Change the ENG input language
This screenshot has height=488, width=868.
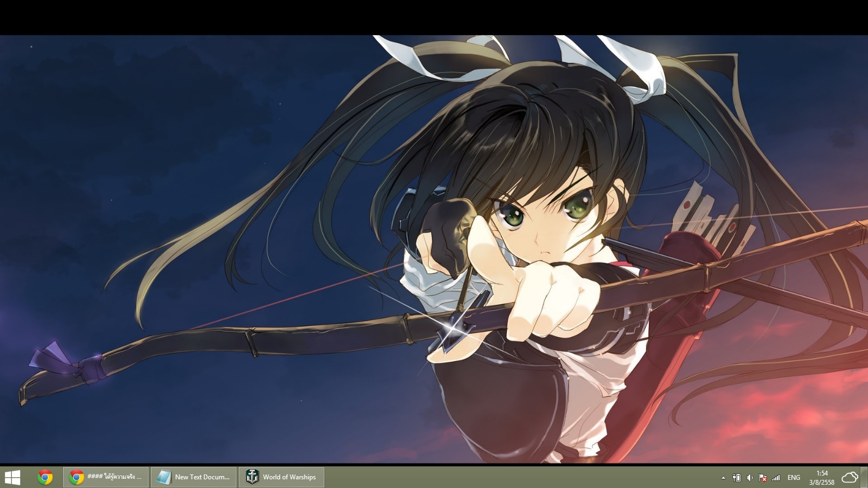pos(794,478)
